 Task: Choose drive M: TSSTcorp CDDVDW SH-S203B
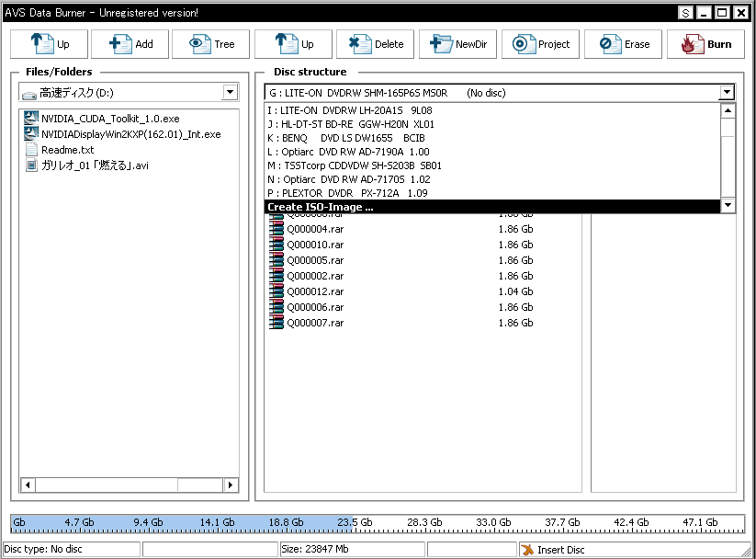point(491,165)
